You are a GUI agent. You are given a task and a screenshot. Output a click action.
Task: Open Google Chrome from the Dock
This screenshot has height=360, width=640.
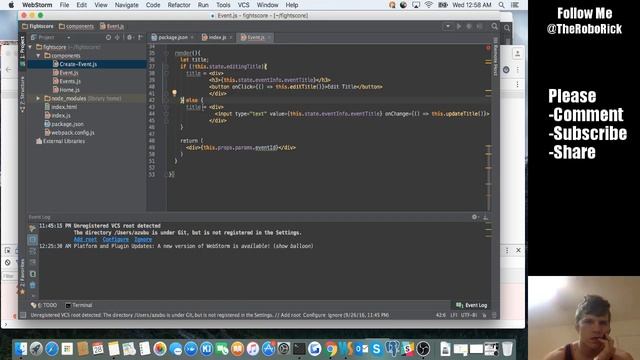(331, 349)
